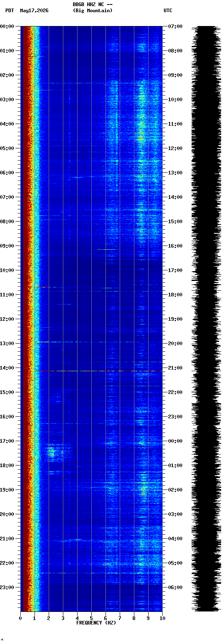The image size is (224, 644).
Task: Click the PDT time label '20:00'
Action: (x=7, y=514)
